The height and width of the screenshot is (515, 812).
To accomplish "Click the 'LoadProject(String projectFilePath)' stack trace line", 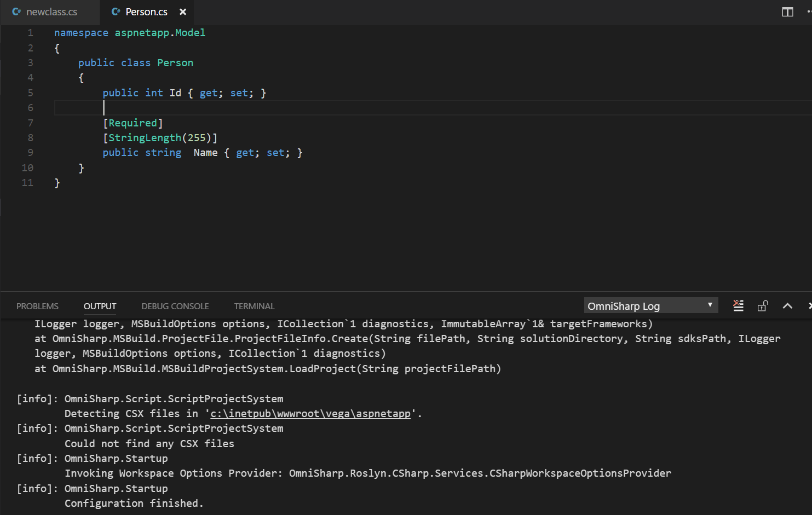I will tap(268, 369).
